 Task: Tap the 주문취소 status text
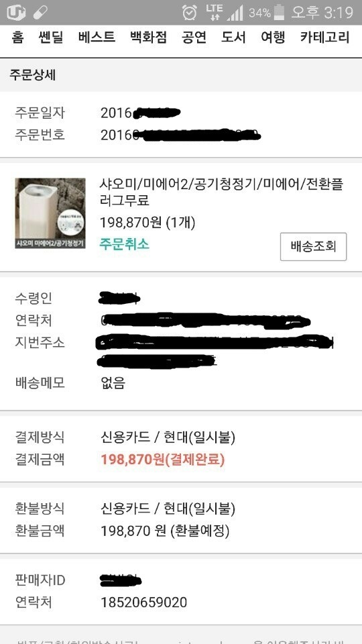tap(125, 244)
